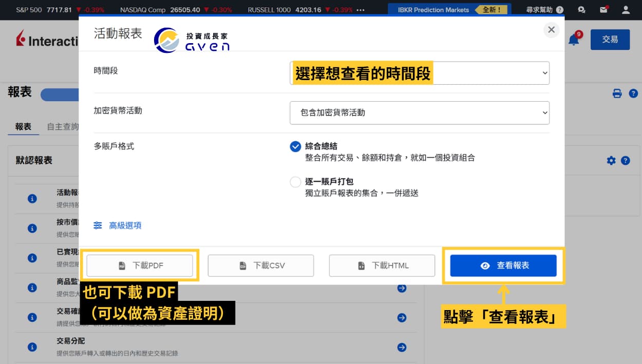Open the mail messages icon

tap(603, 9)
